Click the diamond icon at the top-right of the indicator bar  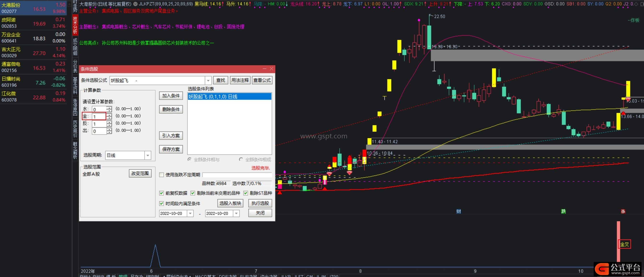637,4
